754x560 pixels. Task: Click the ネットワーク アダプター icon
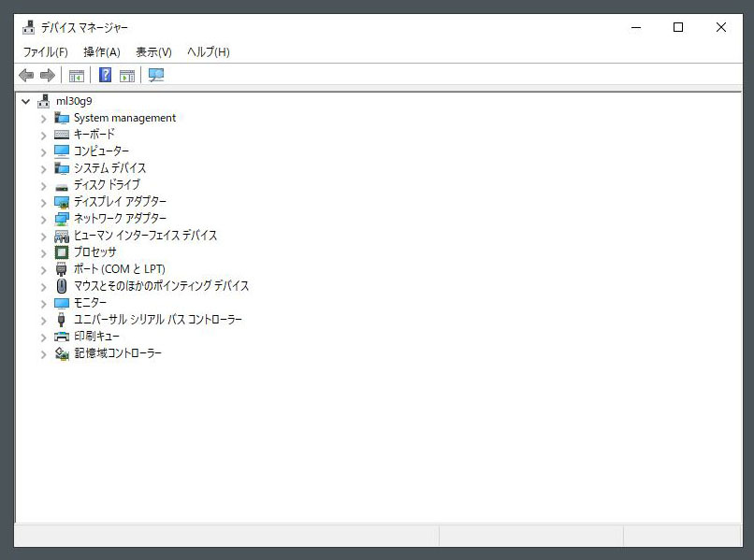click(62, 219)
